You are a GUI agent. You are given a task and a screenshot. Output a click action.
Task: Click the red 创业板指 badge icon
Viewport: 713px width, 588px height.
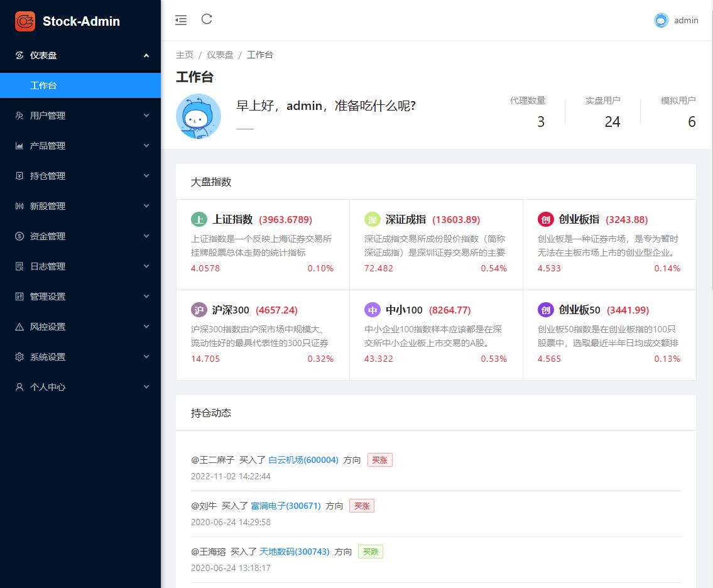click(x=546, y=219)
